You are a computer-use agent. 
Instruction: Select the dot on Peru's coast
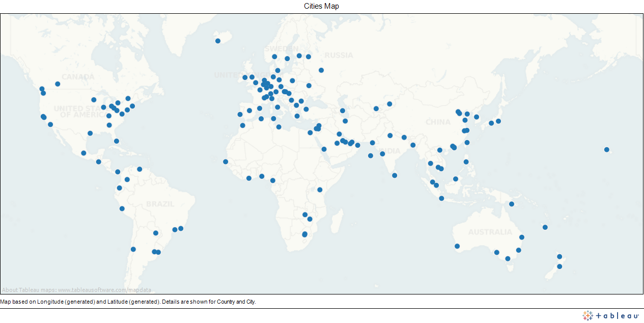pyautogui.click(x=122, y=208)
